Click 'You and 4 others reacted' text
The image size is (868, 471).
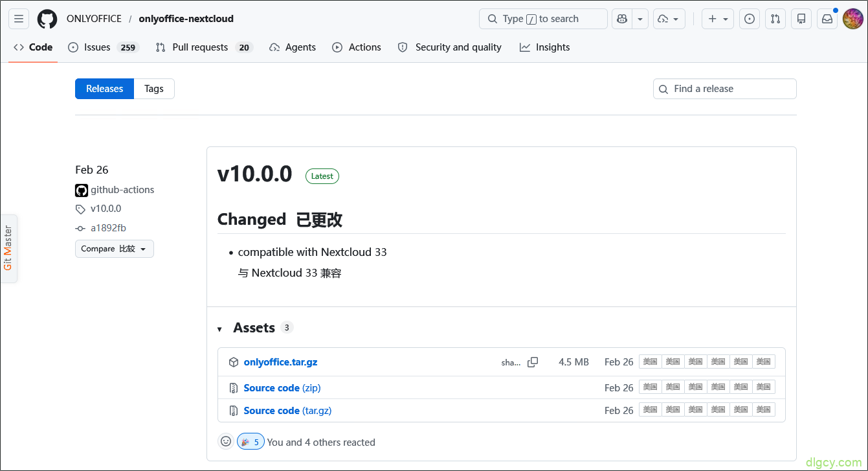[321, 442]
